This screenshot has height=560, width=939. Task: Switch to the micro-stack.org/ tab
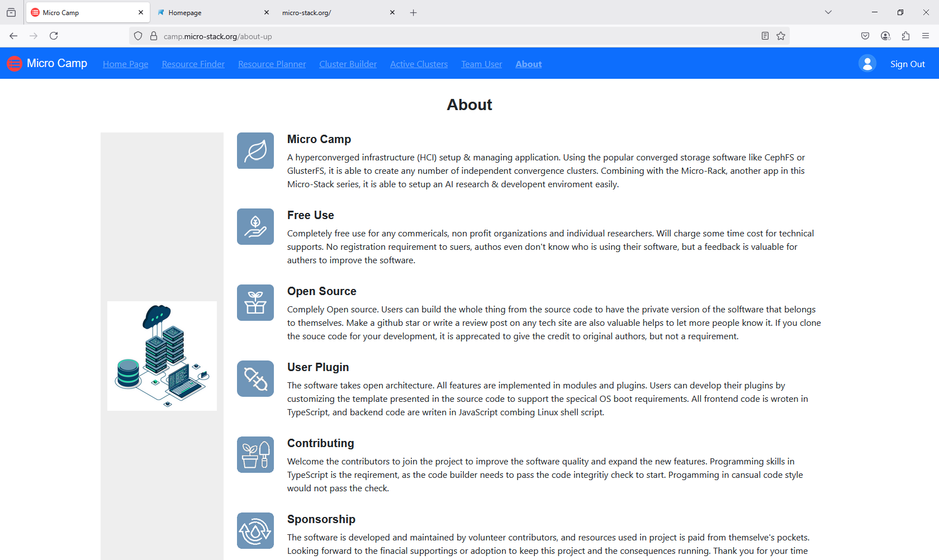338,12
